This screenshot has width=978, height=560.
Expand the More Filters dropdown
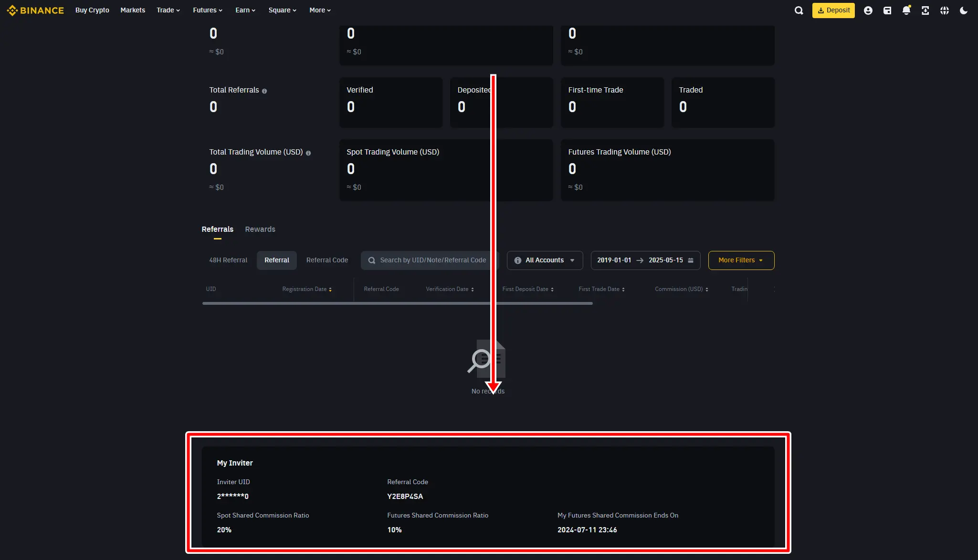pyautogui.click(x=741, y=260)
